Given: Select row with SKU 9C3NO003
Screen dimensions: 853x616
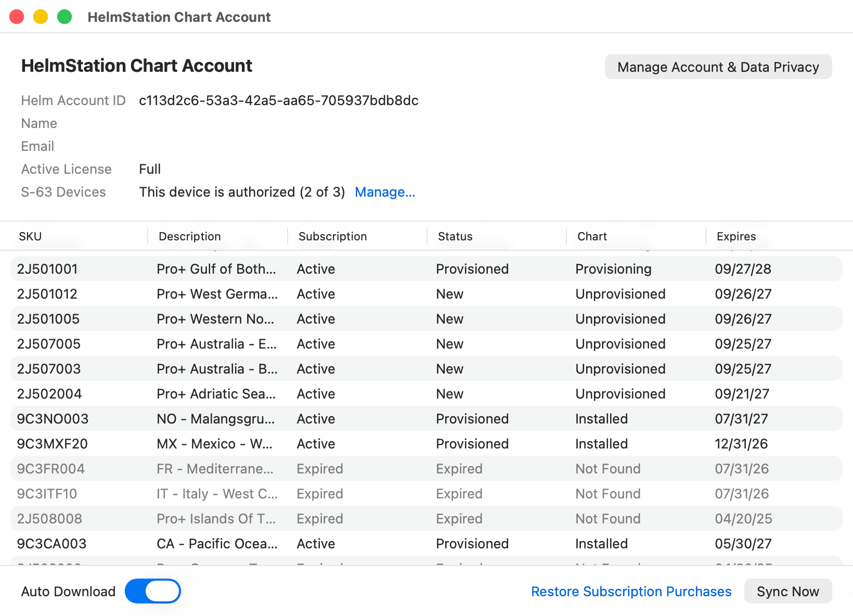Looking at the screenshot, I should point(426,419).
